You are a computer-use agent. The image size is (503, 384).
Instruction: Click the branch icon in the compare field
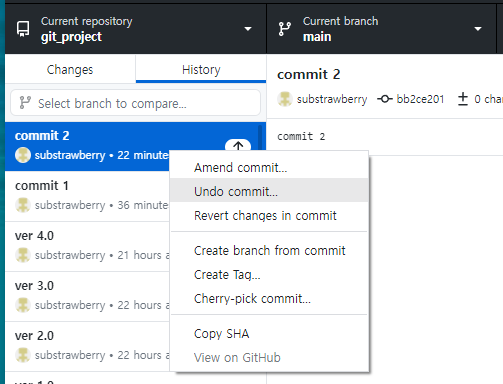coord(25,103)
